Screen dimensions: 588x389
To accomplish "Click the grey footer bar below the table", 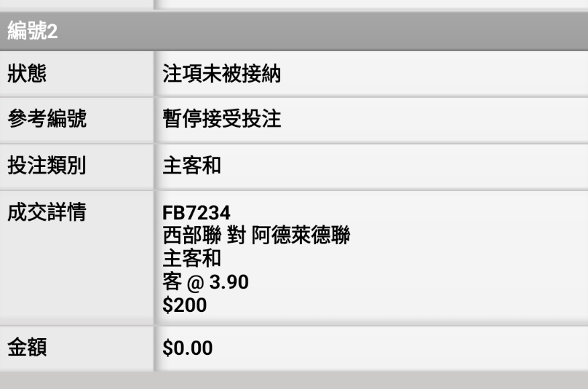I will (x=294, y=380).
